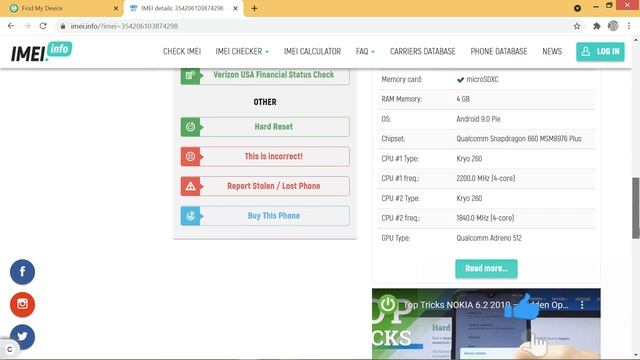
Task: Click the Qualcomm Adreno 512 GPU text
Action: [489, 238]
